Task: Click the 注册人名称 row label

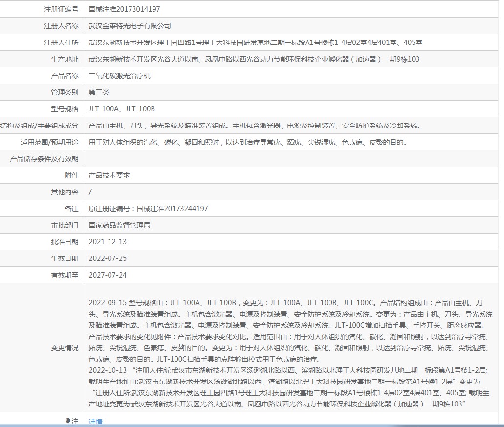Action: pyautogui.click(x=61, y=26)
